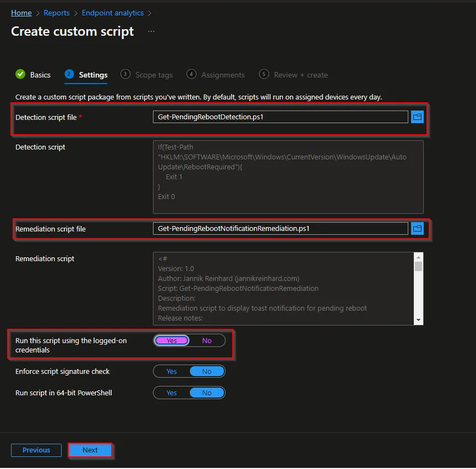This screenshot has width=476, height=469.
Task: Click the Reports breadcrumb link
Action: pyautogui.click(x=57, y=13)
